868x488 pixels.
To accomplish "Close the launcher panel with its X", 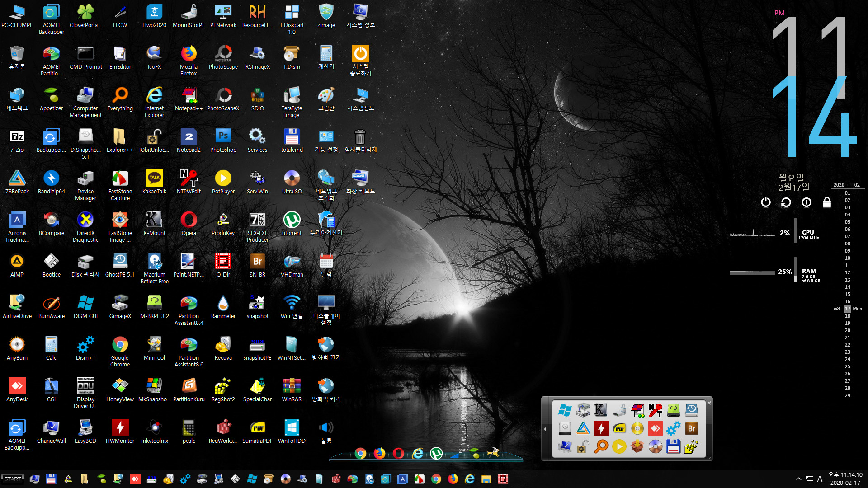I will pos(709,403).
